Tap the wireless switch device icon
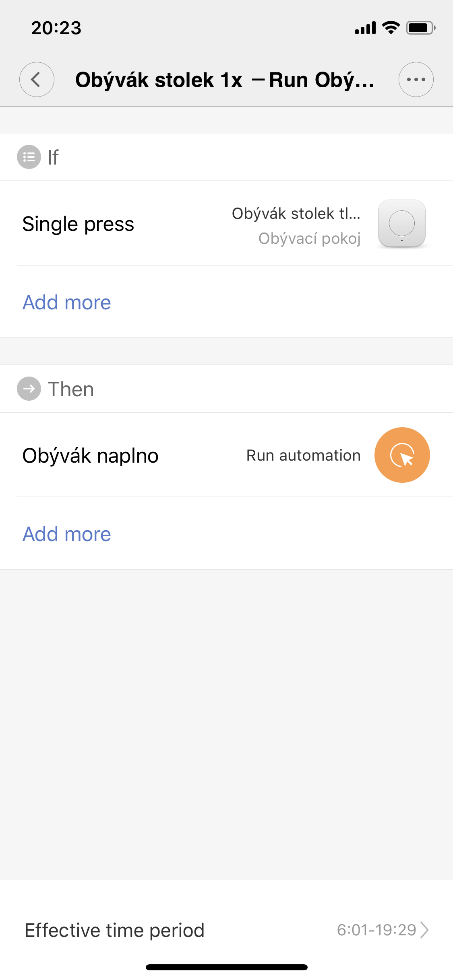Image resolution: width=453 pixels, height=980 pixels. (401, 224)
